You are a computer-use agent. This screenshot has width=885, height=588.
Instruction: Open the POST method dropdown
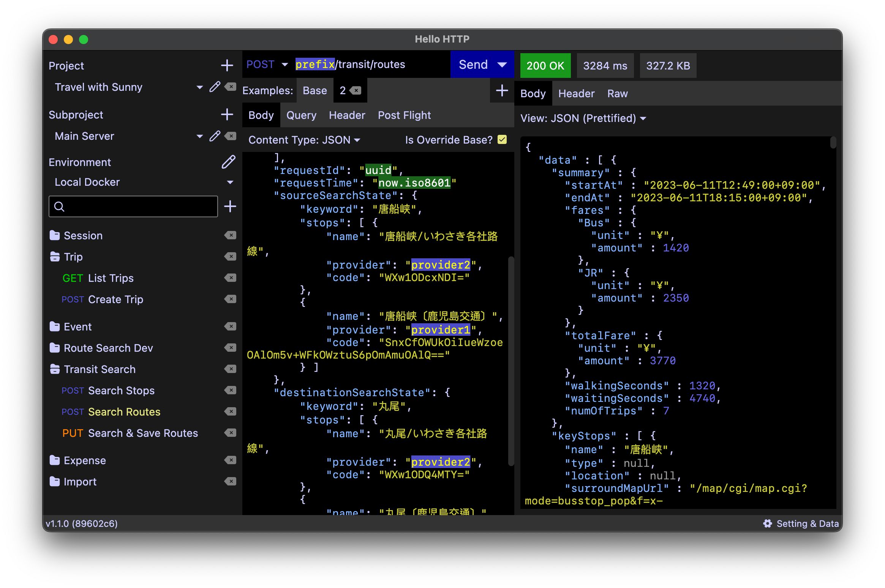[284, 65]
